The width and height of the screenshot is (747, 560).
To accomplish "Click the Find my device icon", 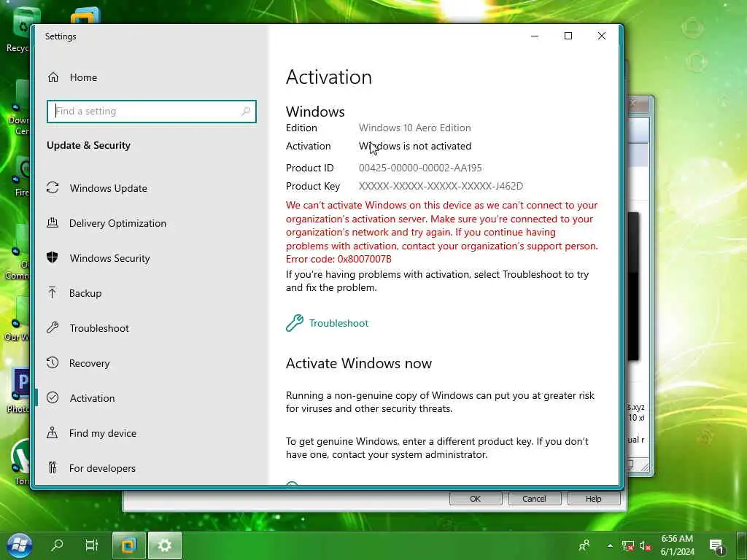I will pyautogui.click(x=53, y=432).
